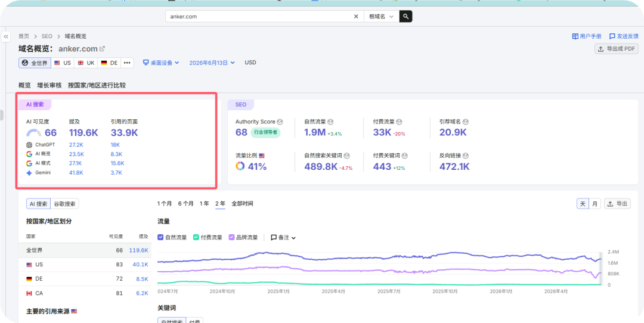
Task: Clear the anker.com search field
Action: [x=356, y=17]
